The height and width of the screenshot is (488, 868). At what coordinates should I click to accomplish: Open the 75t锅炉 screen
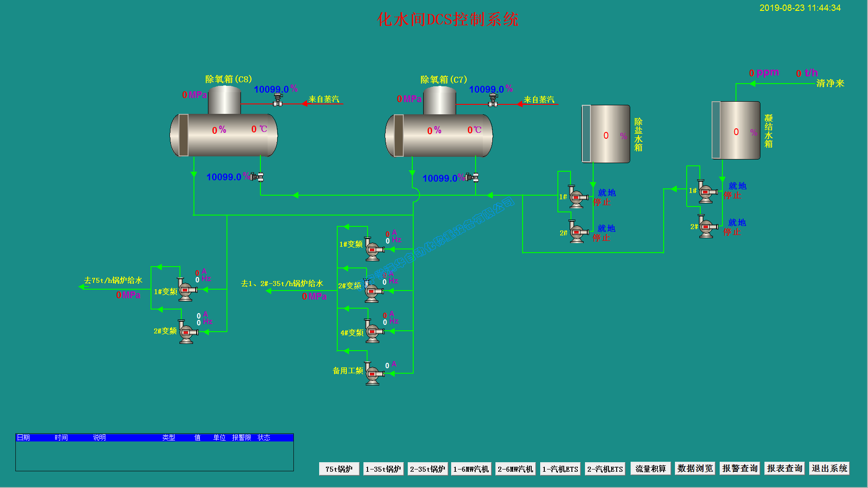click(339, 469)
